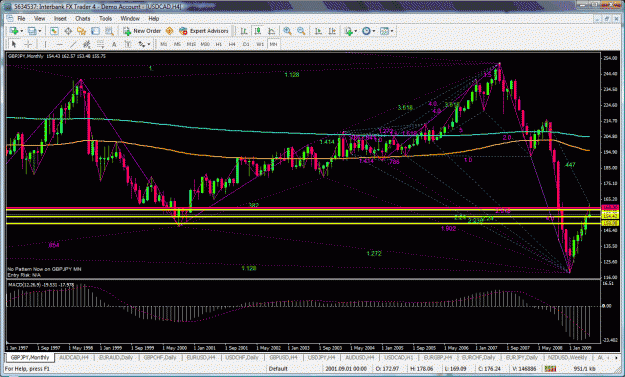Open the Help menu
The height and width of the screenshot is (377, 625).
[x=153, y=18]
